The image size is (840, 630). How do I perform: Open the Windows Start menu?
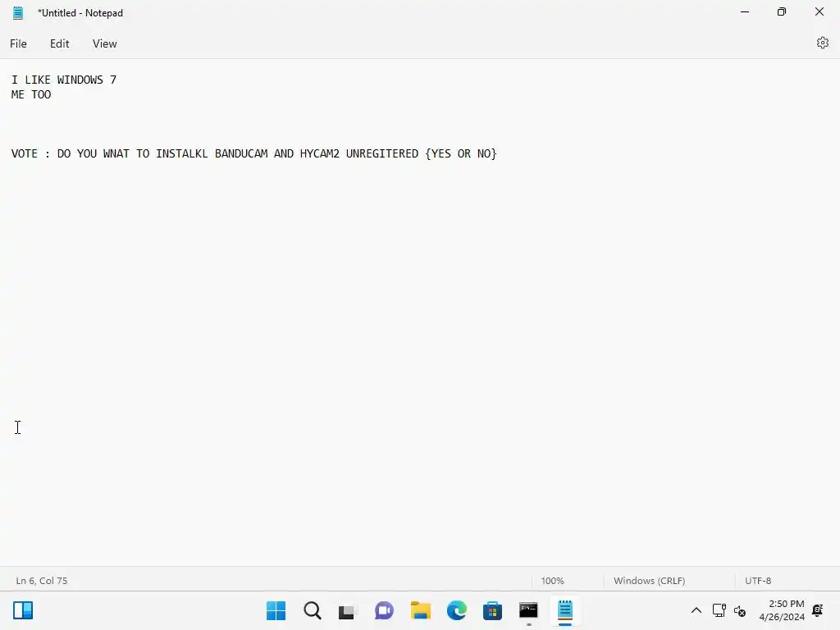(x=276, y=610)
